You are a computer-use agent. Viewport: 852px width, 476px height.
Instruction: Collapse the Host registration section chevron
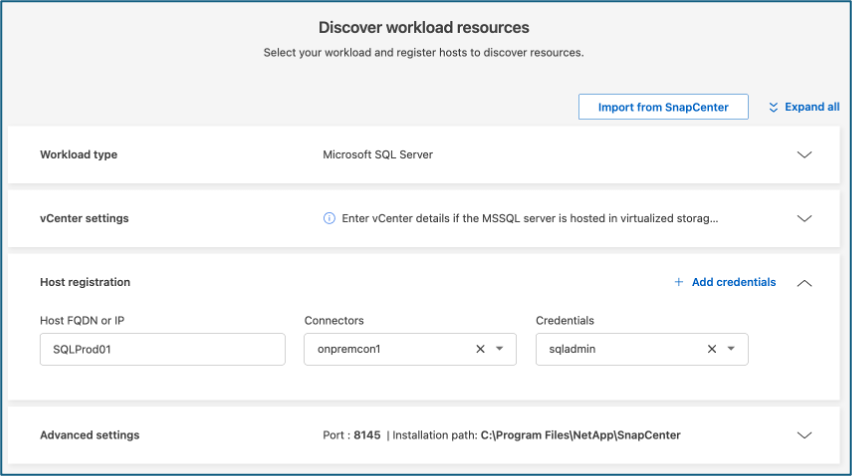(804, 283)
